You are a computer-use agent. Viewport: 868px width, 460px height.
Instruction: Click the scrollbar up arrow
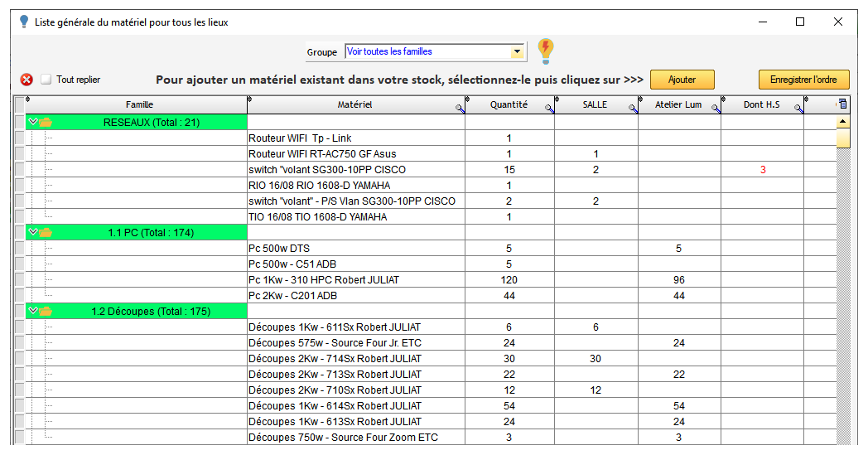(x=843, y=121)
